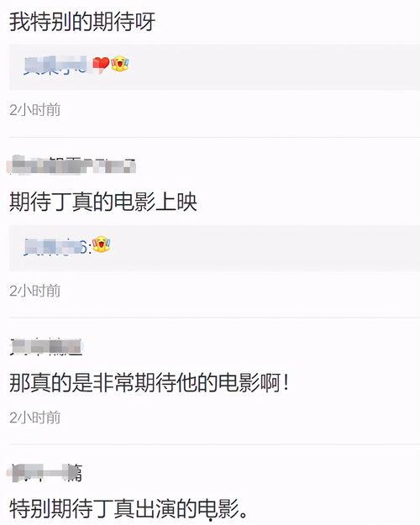Click empty area of second gray reply box
Screen dimensions: 420x525
[268, 248]
